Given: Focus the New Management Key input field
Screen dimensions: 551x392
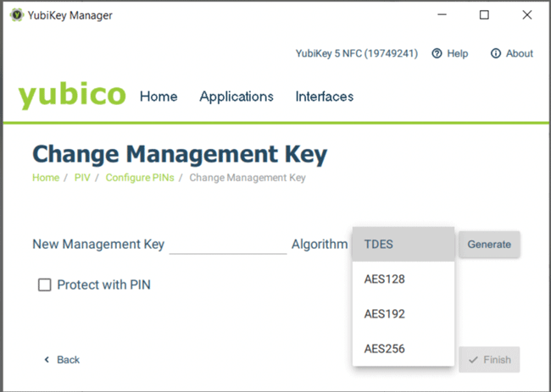Looking at the screenshot, I should coord(228,244).
